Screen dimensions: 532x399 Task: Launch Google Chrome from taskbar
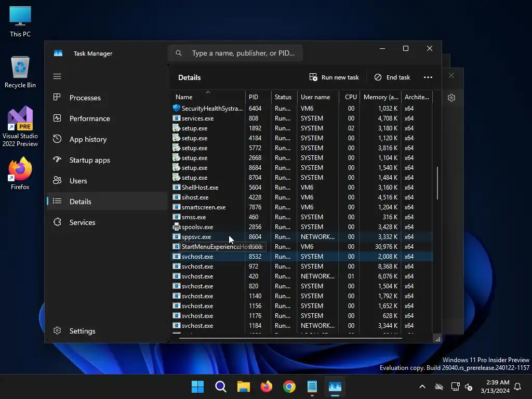289,387
